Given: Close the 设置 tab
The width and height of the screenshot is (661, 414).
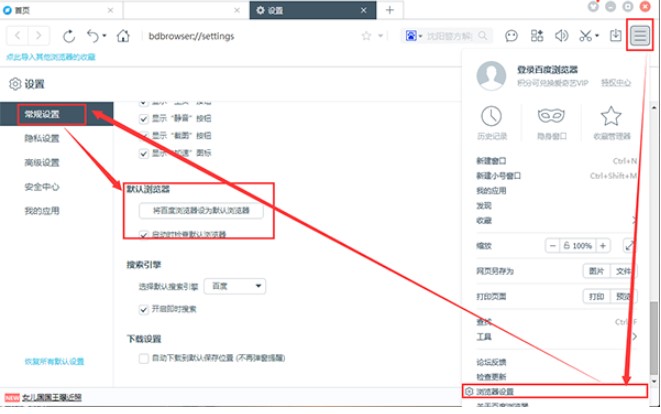Looking at the screenshot, I should pos(364,11).
